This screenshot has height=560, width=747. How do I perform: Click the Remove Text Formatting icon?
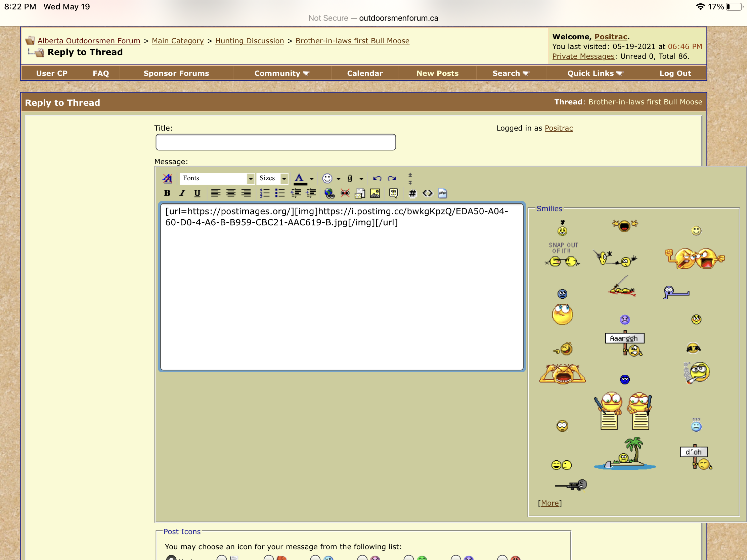168,178
